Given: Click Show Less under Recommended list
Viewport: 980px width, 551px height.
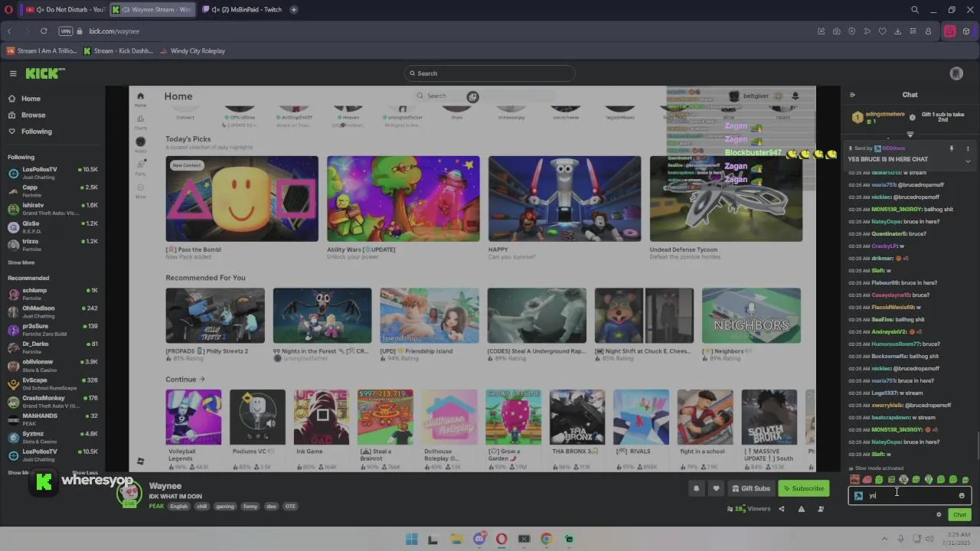Looking at the screenshot, I should [85, 473].
